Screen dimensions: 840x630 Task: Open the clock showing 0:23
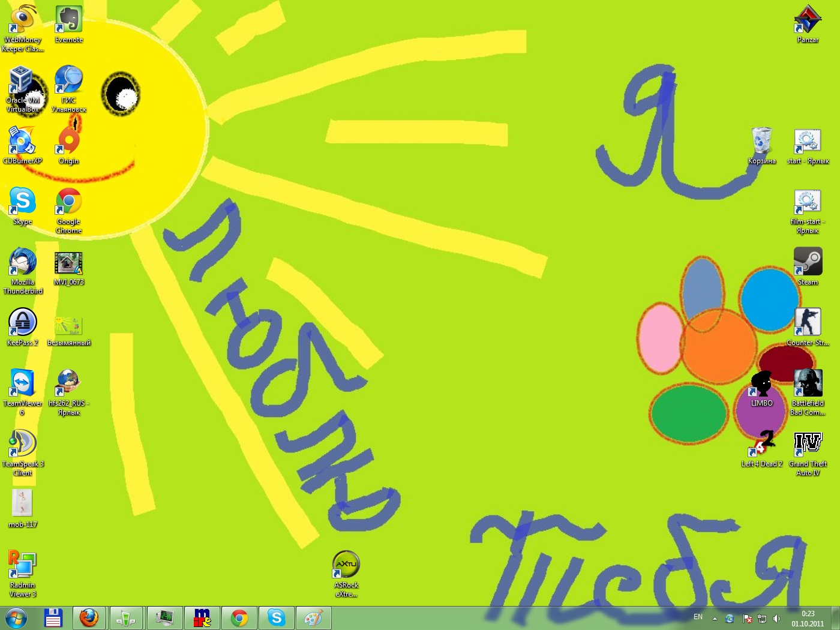808,619
